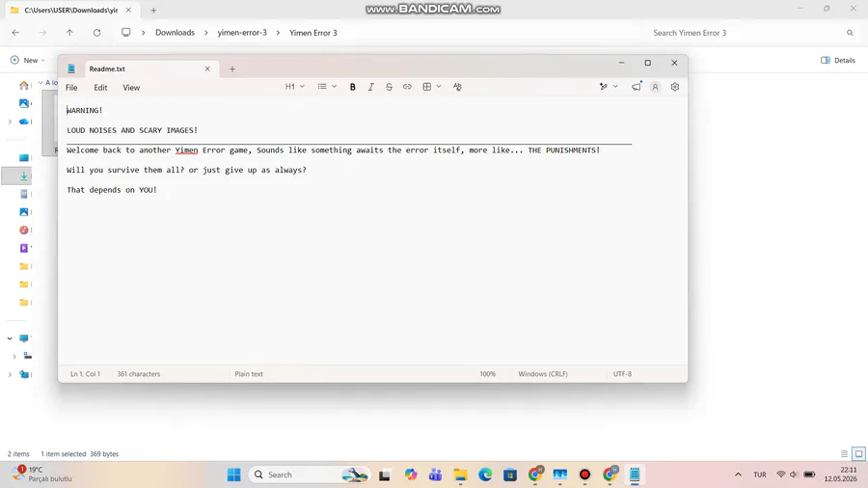The height and width of the screenshot is (488, 868).
Task: Toggle strikethrough formatting icon
Action: pyautogui.click(x=390, y=87)
